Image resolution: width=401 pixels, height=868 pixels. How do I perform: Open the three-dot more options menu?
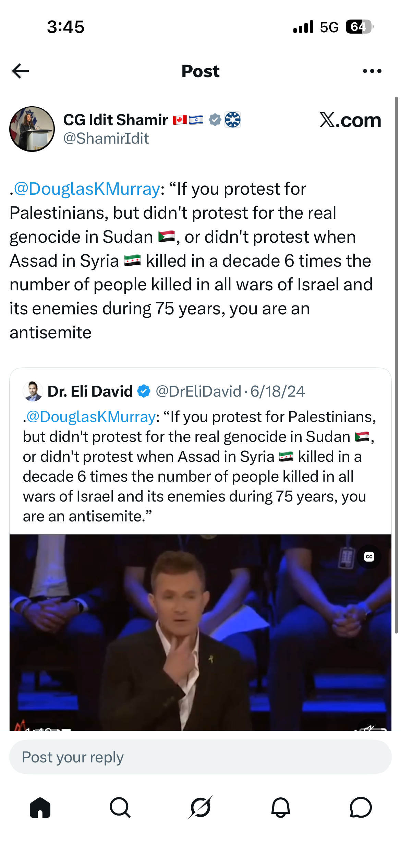tap(372, 71)
